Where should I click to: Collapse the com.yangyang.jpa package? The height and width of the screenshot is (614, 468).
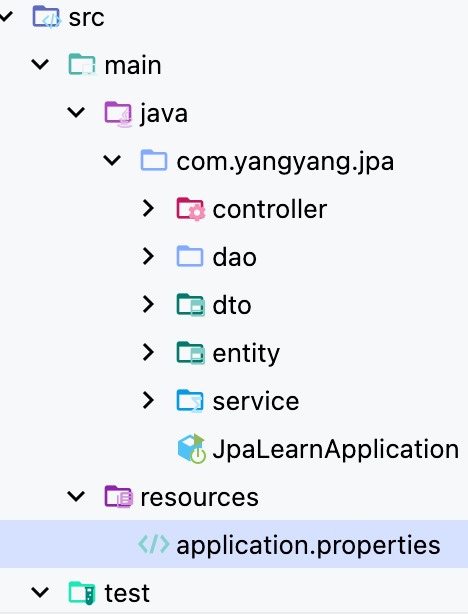(x=112, y=160)
